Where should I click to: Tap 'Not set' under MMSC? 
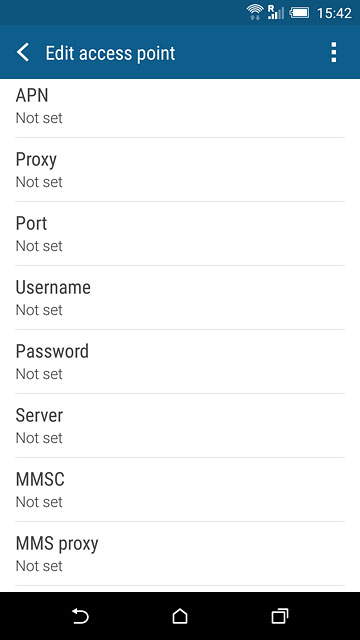pos(39,502)
